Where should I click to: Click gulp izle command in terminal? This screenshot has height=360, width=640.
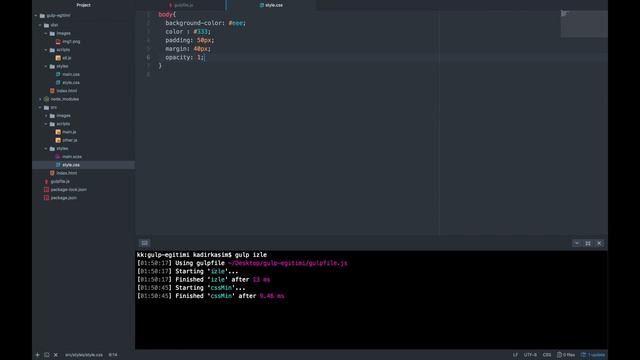tap(251, 255)
